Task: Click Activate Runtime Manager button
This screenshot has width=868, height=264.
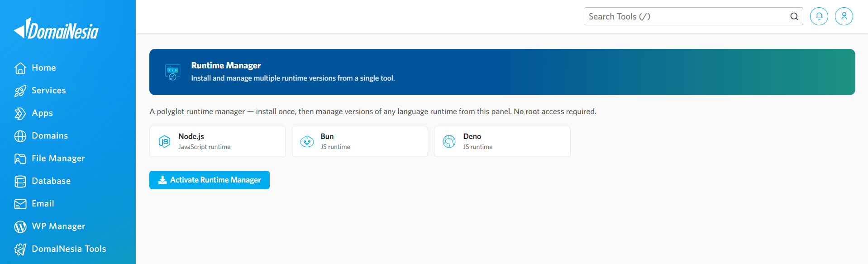Action: [x=210, y=180]
